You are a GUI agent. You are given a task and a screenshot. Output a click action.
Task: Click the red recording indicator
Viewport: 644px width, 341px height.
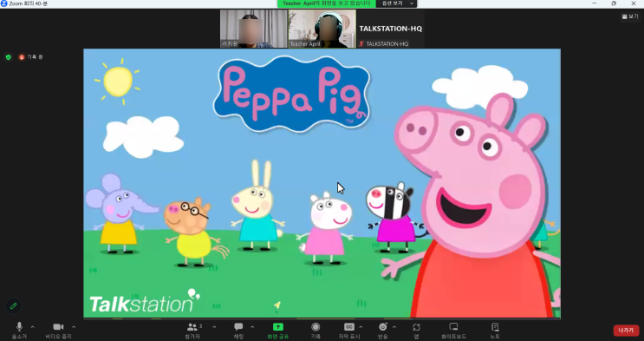pos(22,57)
